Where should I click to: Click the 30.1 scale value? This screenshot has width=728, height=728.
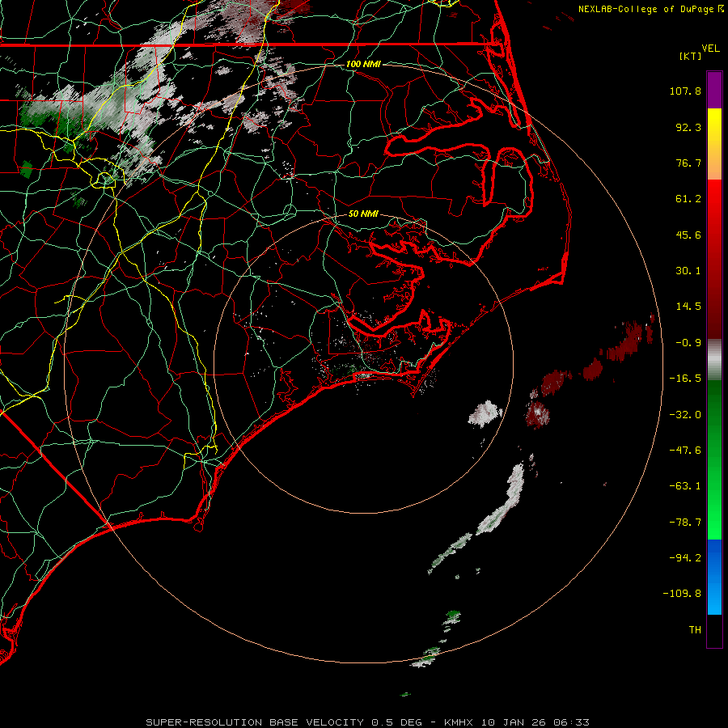[688, 271]
